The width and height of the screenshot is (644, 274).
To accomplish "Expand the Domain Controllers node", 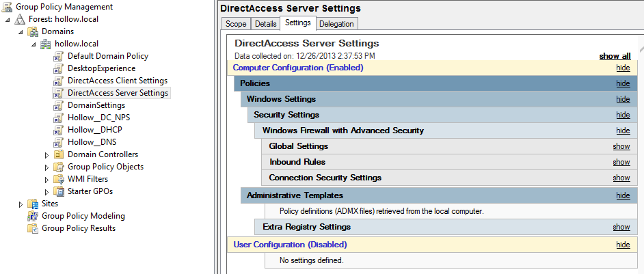I will click(x=46, y=155).
